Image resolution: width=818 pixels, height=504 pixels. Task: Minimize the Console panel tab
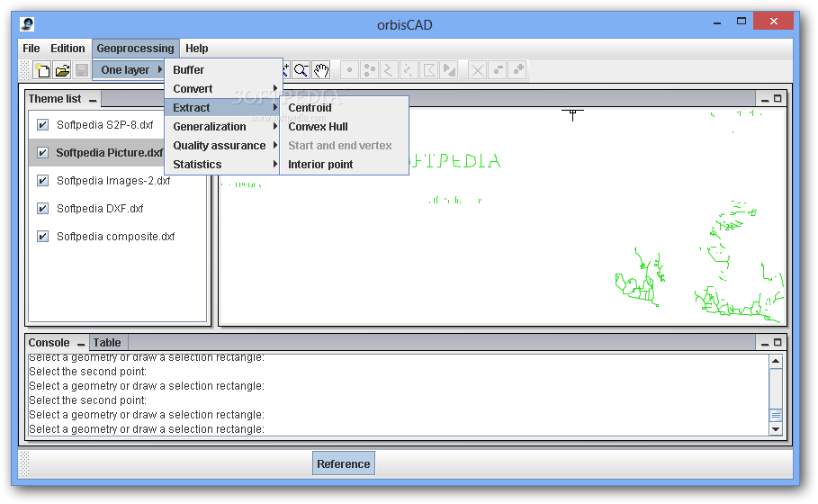(x=81, y=345)
